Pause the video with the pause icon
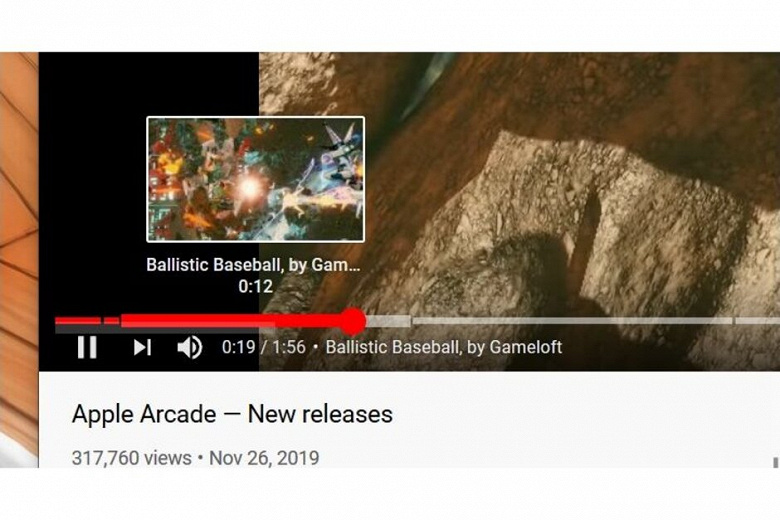 pyautogui.click(x=87, y=347)
